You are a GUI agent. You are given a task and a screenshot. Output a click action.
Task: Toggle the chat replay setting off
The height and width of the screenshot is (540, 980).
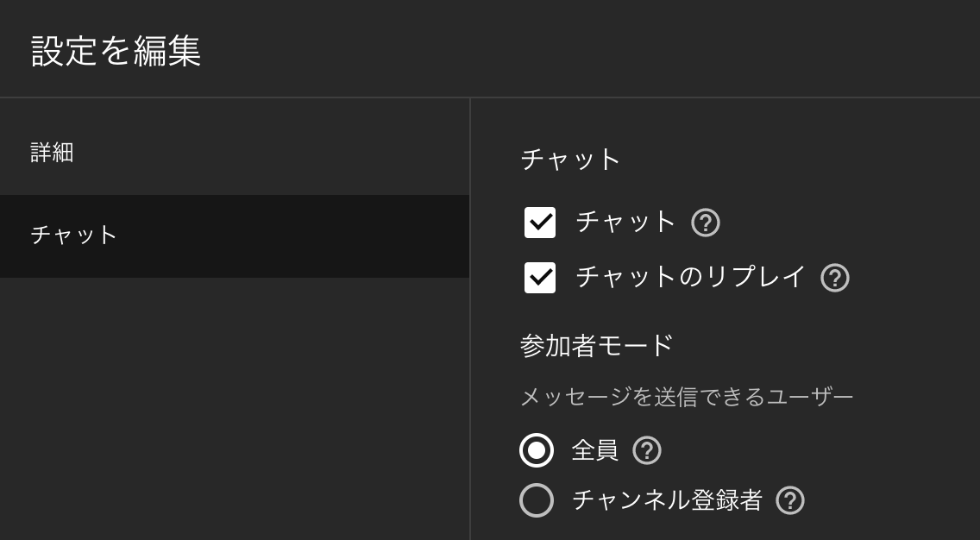tap(539, 278)
